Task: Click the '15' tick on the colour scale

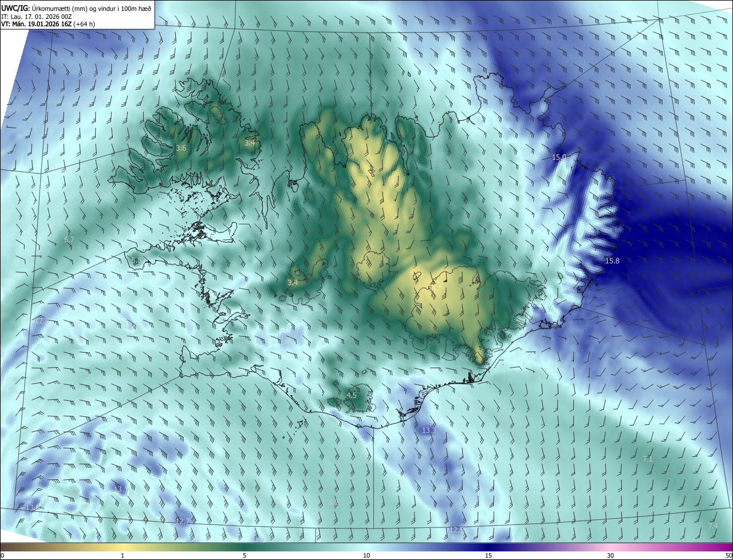Action: 488,556
